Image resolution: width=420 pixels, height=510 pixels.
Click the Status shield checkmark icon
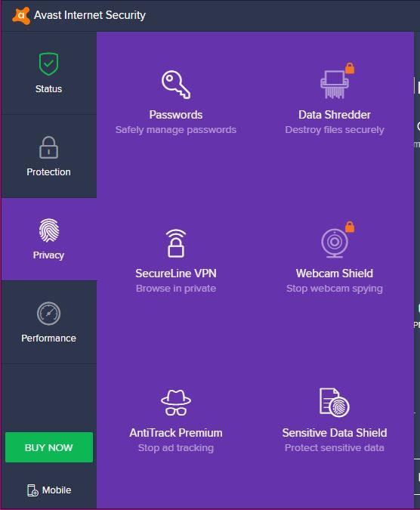(49, 64)
